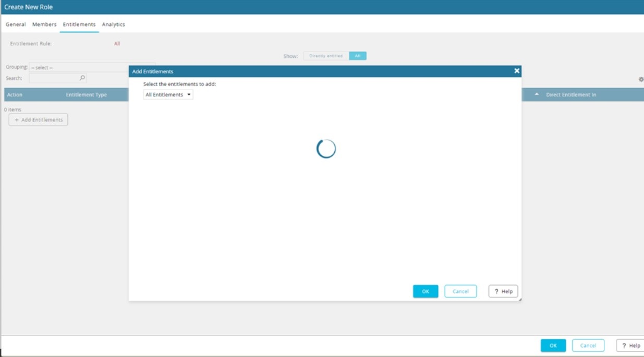Open the Analytics tab

tap(113, 24)
